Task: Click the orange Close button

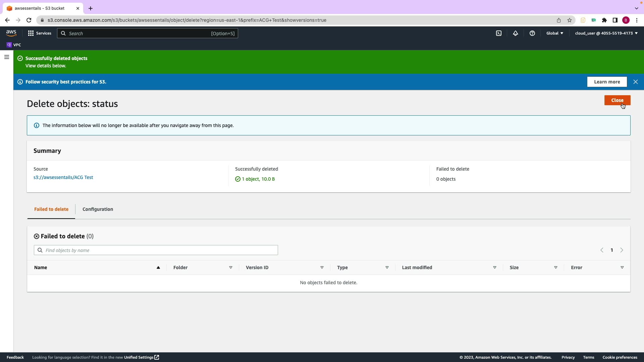Action: coord(617,100)
